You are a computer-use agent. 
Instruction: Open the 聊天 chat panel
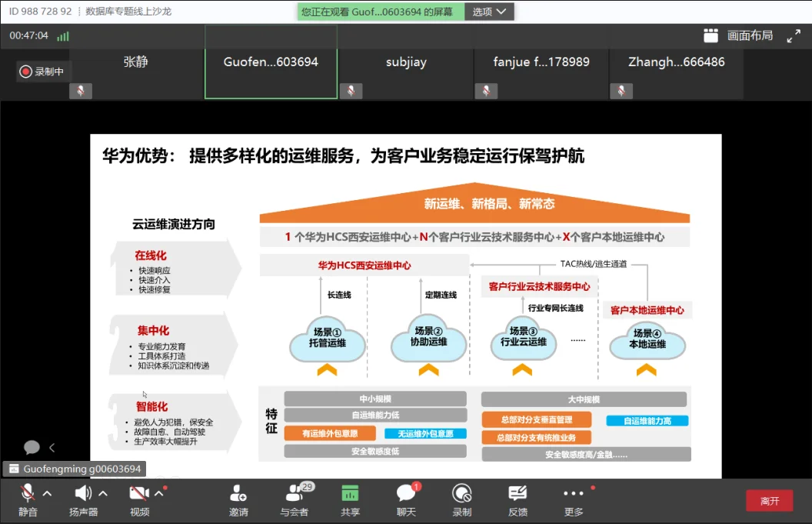point(405,494)
